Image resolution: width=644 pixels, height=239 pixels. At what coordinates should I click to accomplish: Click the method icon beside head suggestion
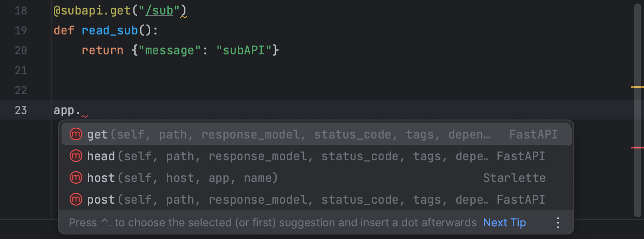(76, 156)
